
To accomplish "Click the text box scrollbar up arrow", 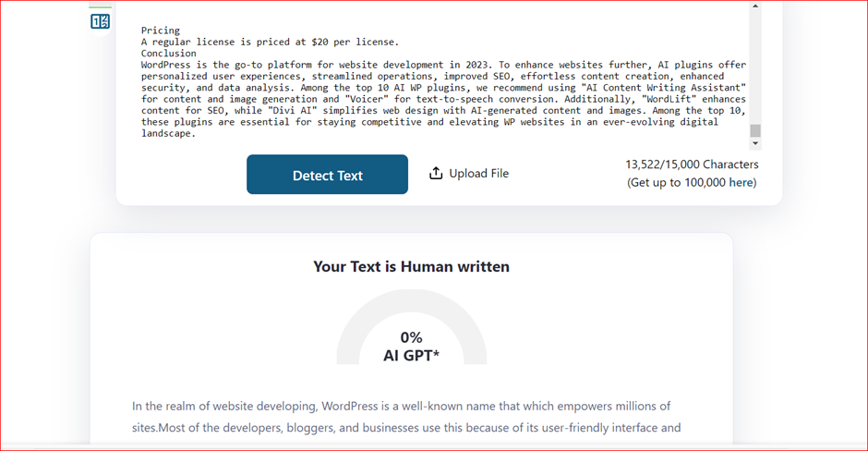I will click(x=755, y=6).
